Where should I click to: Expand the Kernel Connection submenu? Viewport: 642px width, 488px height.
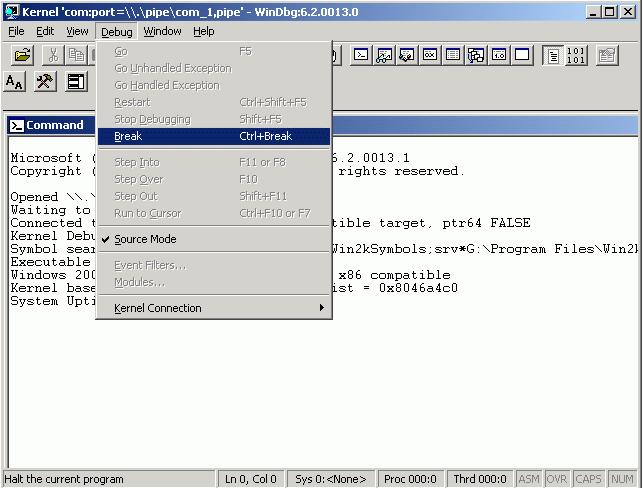pyautogui.click(x=214, y=308)
